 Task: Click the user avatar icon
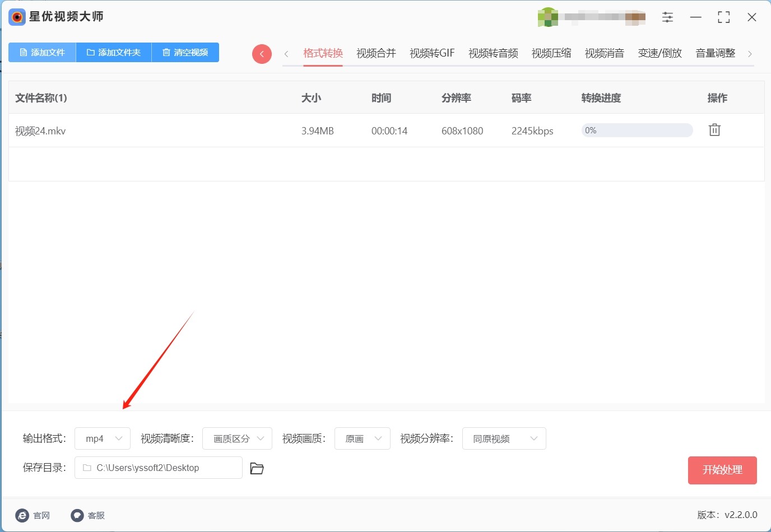click(547, 17)
